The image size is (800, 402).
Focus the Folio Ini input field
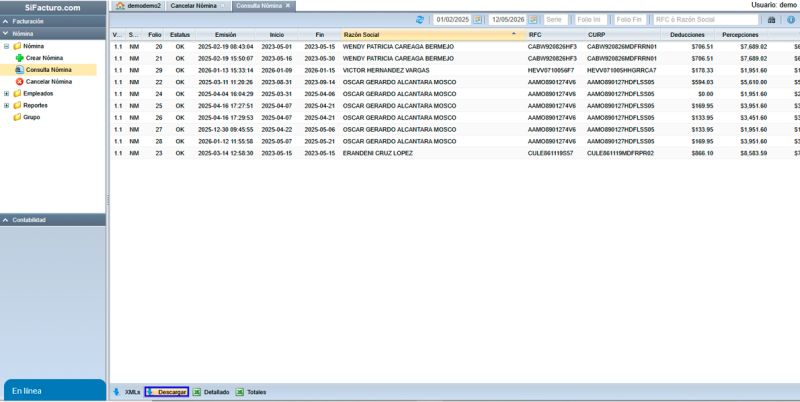click(590, 20)
